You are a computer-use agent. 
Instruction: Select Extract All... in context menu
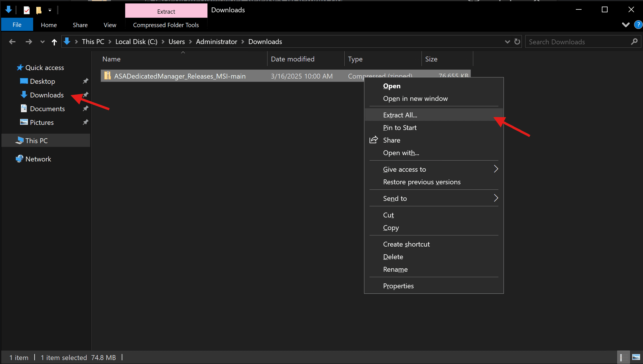[x=434, y=115]
